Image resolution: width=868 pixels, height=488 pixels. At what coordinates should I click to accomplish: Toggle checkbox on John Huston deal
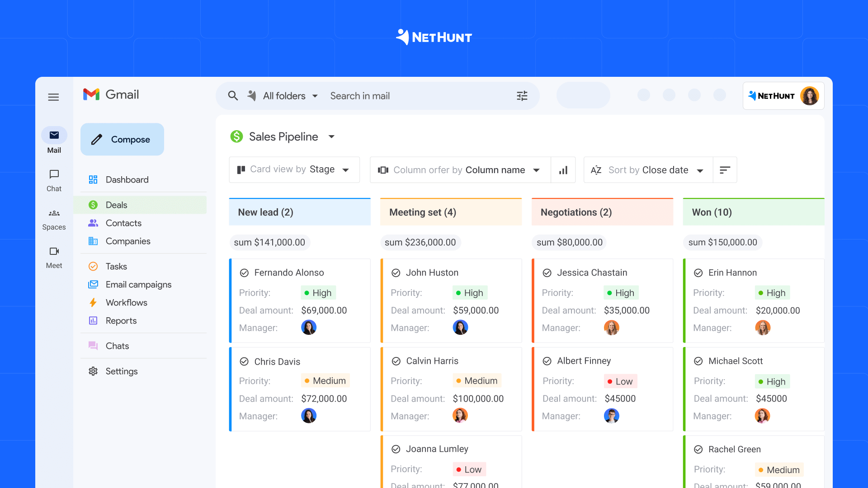[396, 272]
